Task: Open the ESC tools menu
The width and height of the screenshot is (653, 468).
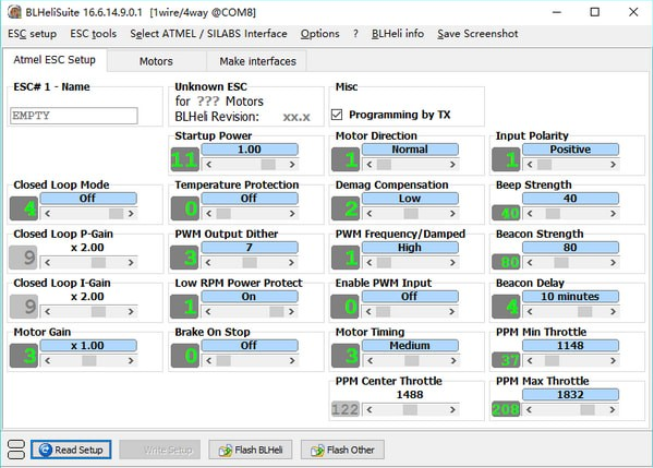Action: [93, 34]
